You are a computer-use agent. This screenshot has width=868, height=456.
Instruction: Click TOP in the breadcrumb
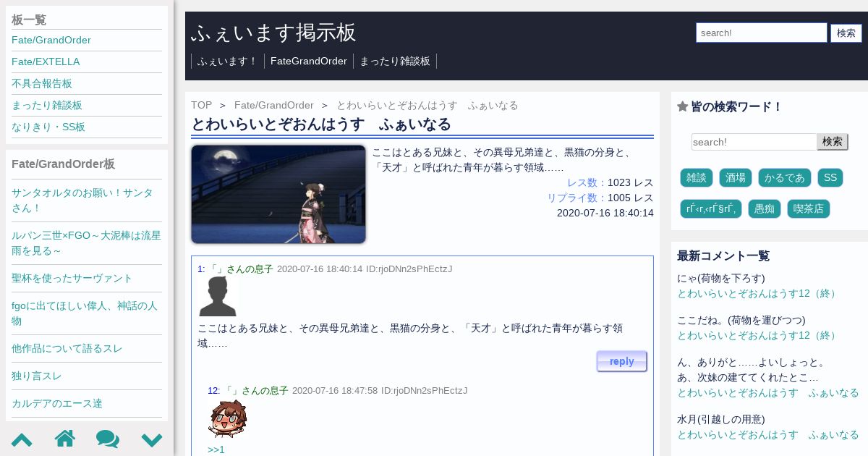(202, 105)
